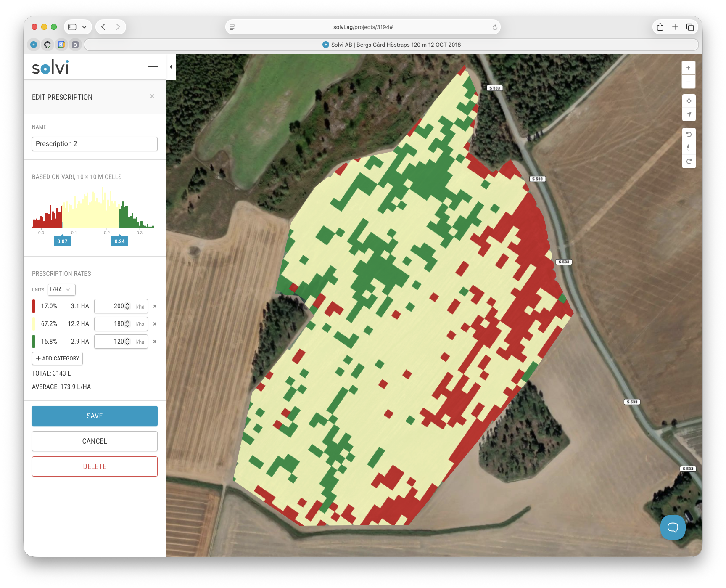Open the Solvi hamburger menu

click(x=153, y=66)
